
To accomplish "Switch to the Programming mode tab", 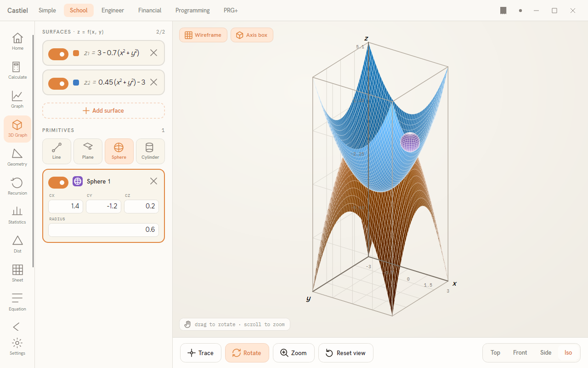I will click(192, 10).
